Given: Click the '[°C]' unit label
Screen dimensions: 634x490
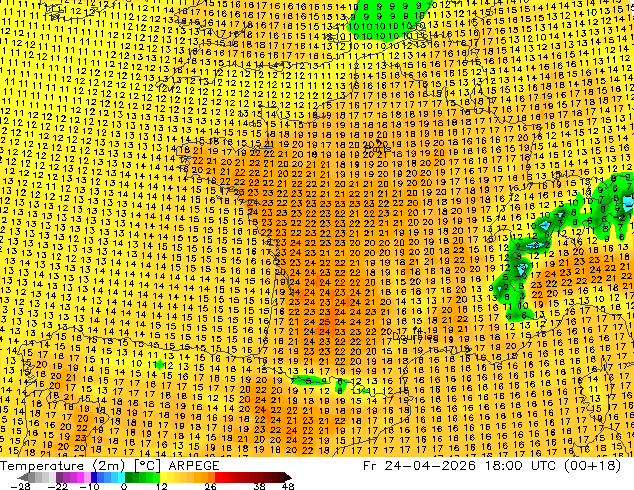Looking at the screenshot, I should tap(147, 466).
